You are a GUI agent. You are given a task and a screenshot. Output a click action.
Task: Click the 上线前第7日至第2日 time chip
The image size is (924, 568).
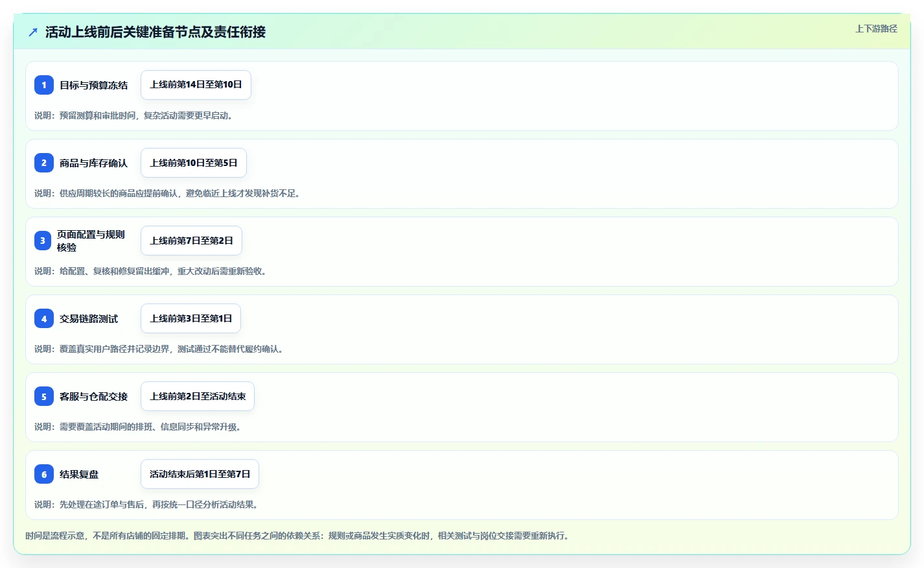(x=191, y=241)
